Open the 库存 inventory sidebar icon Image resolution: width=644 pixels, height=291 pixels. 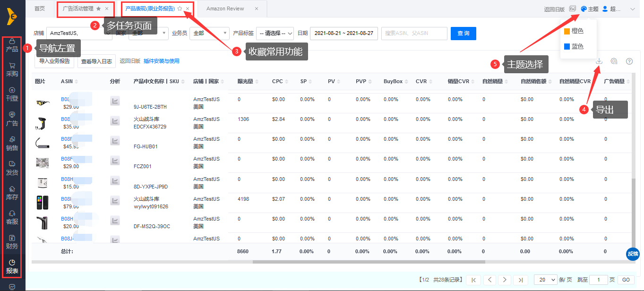coord(12,193)
